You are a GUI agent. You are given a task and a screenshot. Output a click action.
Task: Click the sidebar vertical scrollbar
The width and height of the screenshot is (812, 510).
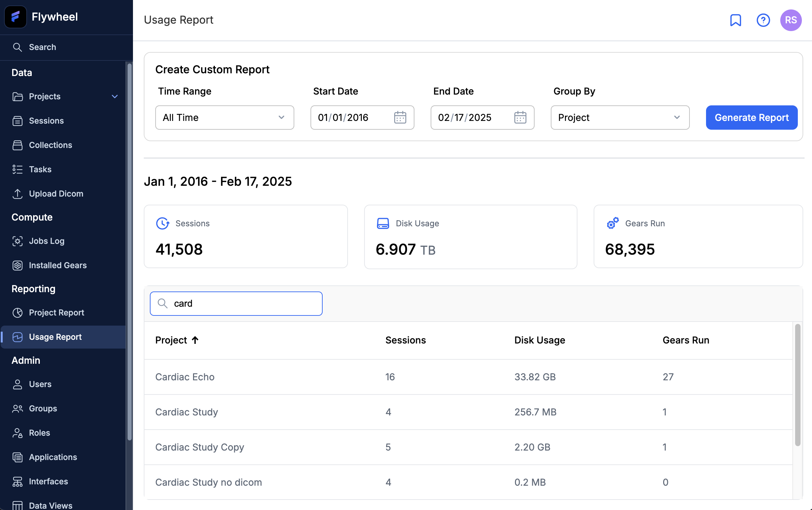point(129,252)
